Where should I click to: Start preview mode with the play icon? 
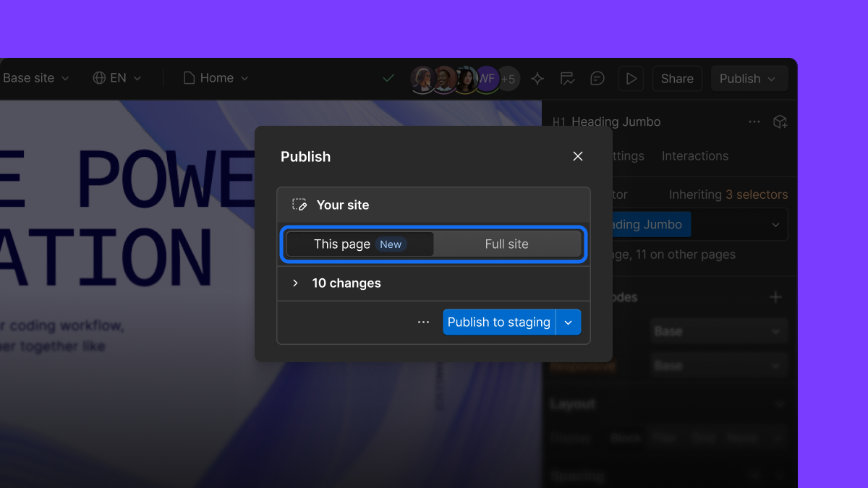click(630, 78)
